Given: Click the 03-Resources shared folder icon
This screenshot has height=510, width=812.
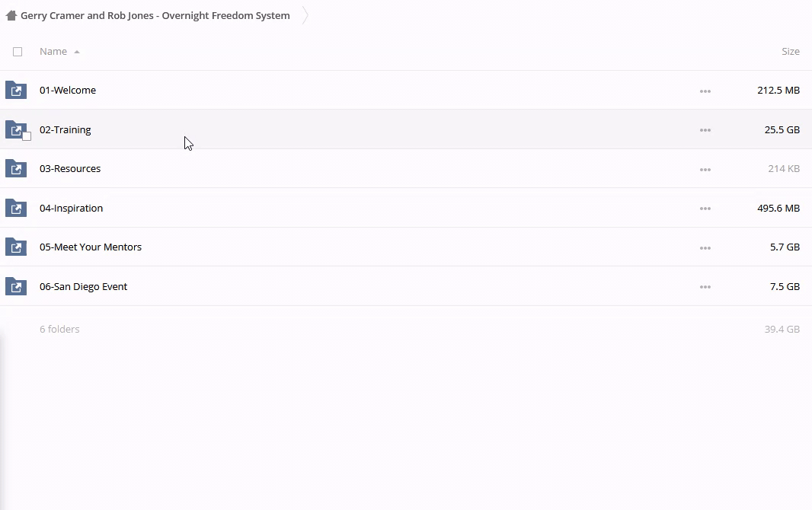Looking at the screenshot, I should (16, 169).
